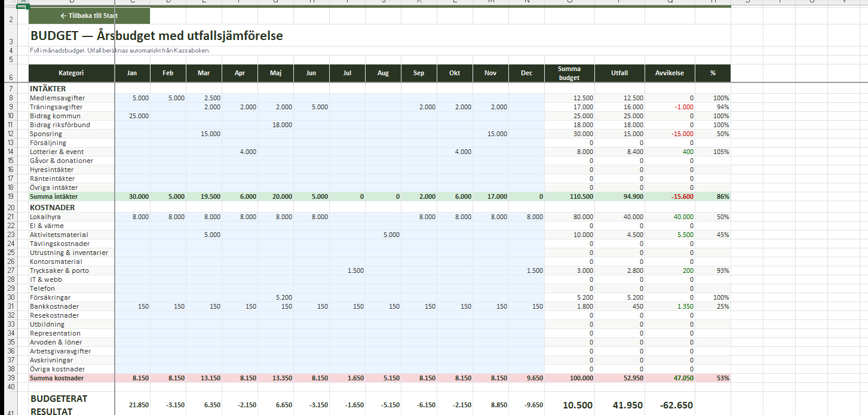
Task: Click the Bidrag kommun January value 25.000
Action: click(132, 116)
